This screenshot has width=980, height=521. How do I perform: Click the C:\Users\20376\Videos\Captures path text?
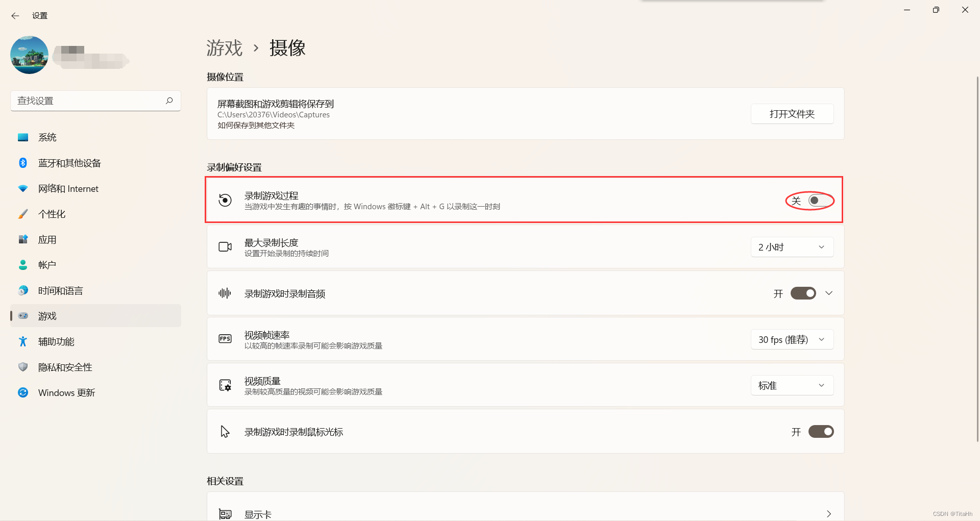[274, 115]
